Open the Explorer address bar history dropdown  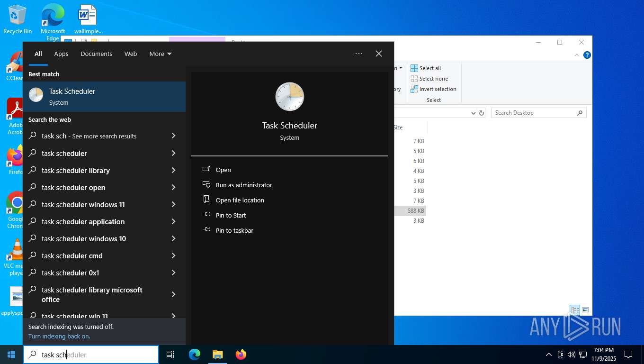click(473, 113)
